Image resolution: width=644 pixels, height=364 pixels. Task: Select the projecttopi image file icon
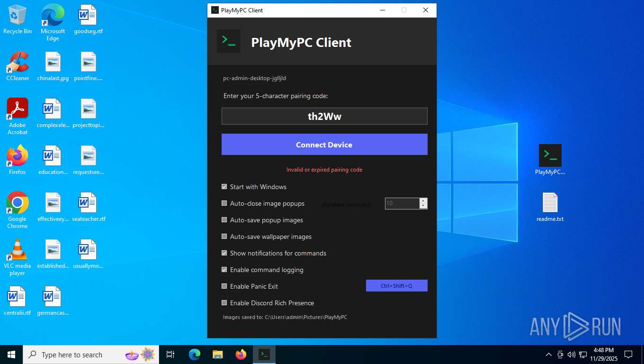[88, 113]
